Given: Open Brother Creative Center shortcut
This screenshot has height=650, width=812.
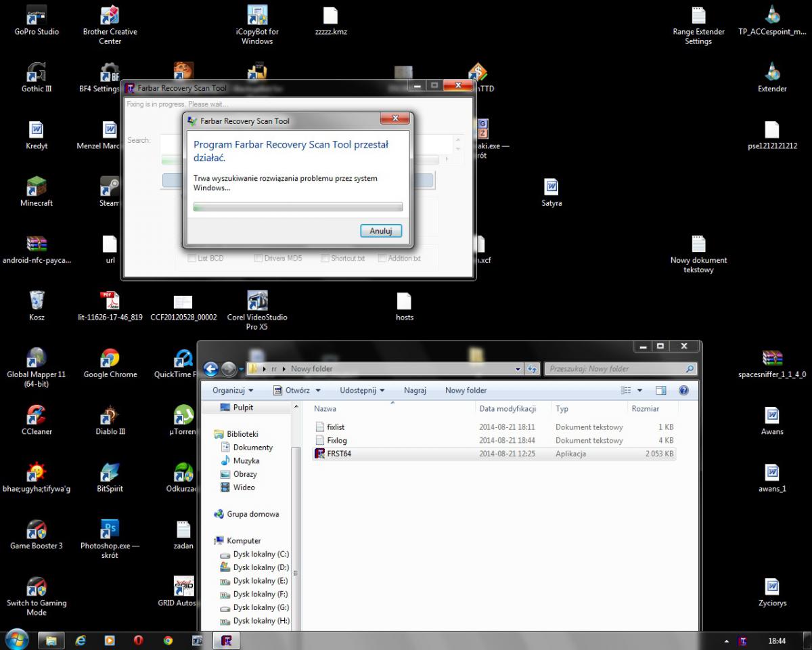Looking at the screenshot, I should pos(110,24).
